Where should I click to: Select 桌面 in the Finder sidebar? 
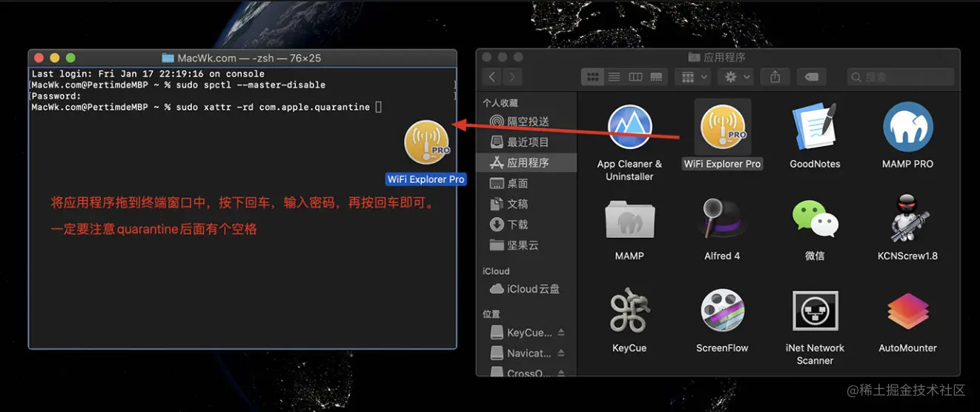[527, 183]
